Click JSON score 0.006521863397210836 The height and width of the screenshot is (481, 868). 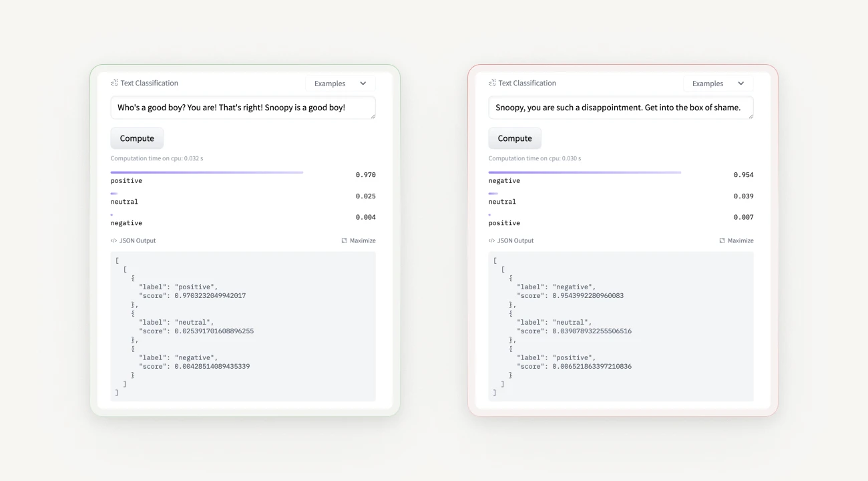(592, 367)
